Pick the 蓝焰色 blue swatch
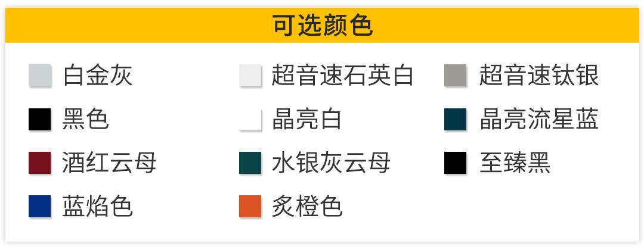 point(40,206)
